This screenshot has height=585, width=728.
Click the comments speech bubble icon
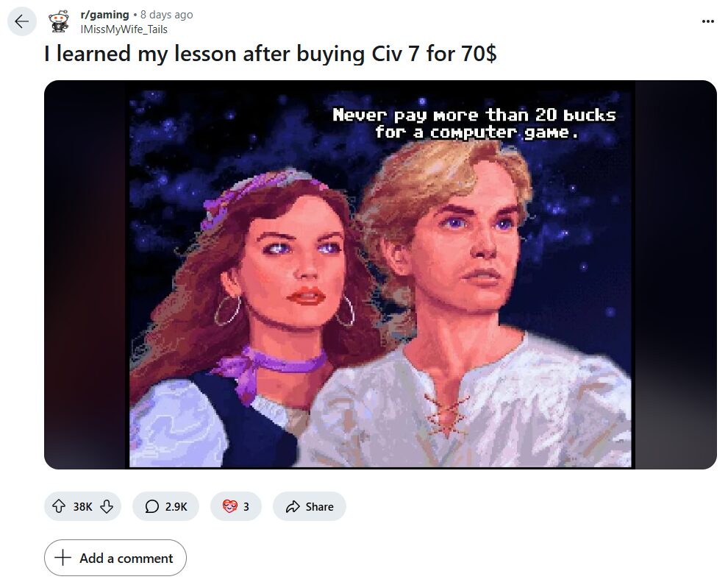(x=151, y=506)
